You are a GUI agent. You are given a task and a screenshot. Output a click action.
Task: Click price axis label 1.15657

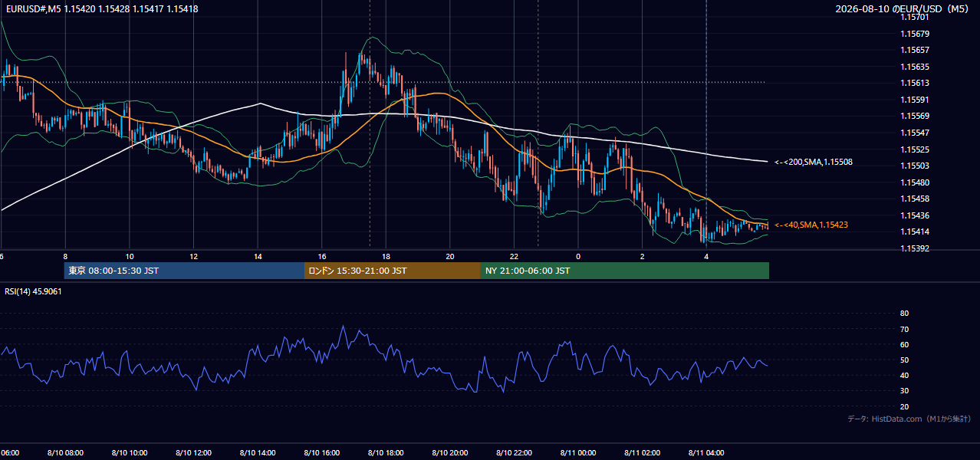pyautogui.click(x=914, y=50)
